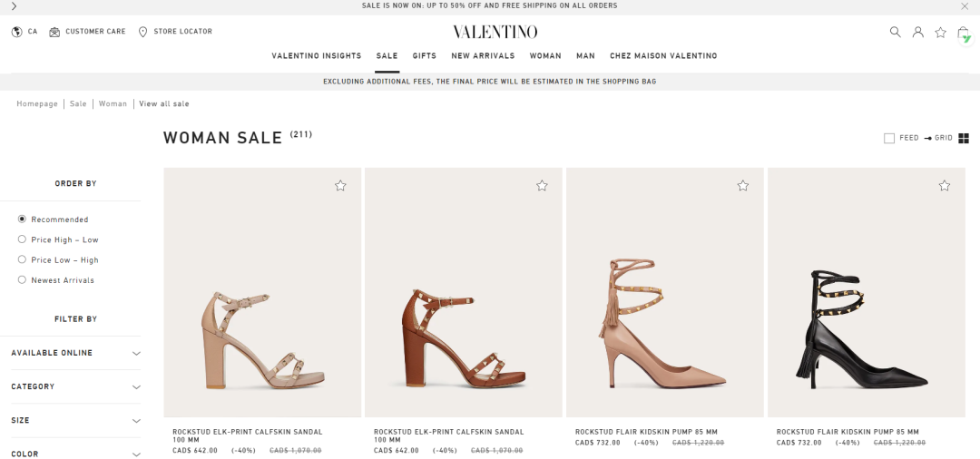Expand Category filter
Viewport: 980px width, 459px height.
[x=75, y=386]
